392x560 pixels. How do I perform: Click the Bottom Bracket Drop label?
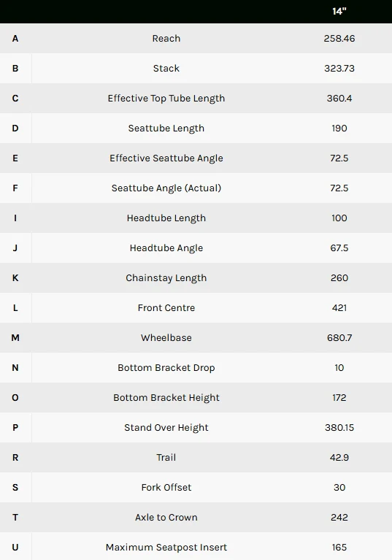tap(166, 367)
